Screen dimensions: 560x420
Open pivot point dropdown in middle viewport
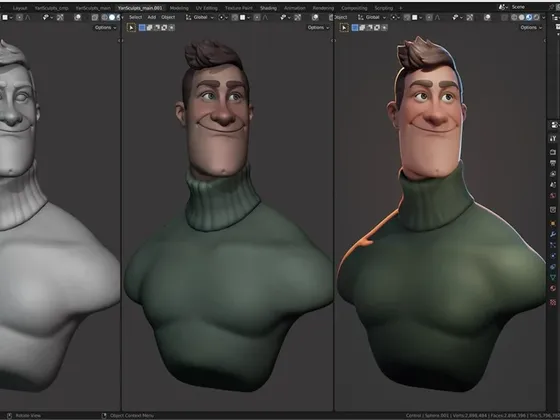[x=223, y=17]
